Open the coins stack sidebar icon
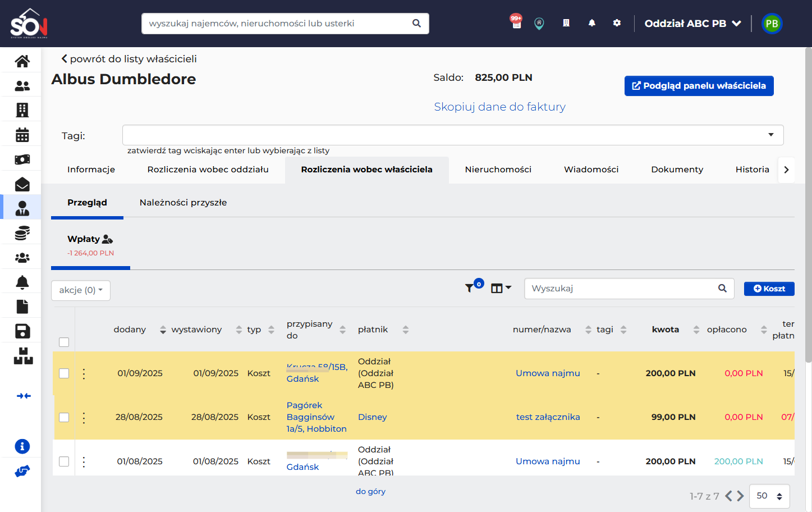The width and height of the screenshot is (812, 512). click(22, 233)
